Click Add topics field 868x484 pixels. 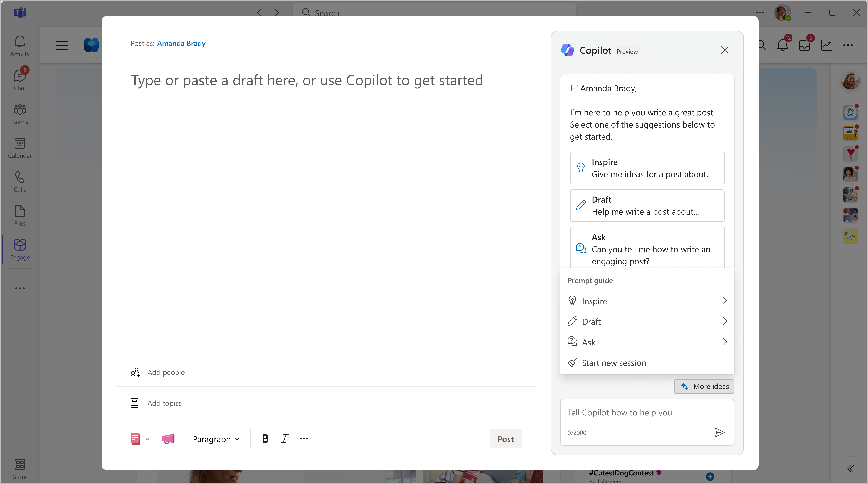pos(164,402)
